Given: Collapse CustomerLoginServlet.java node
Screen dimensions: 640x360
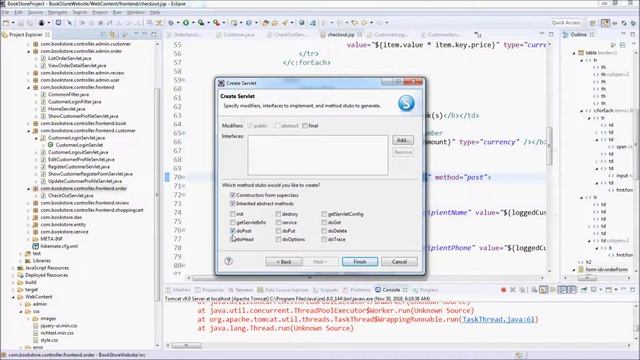Looking at the screenshot, I should (36, 138).
